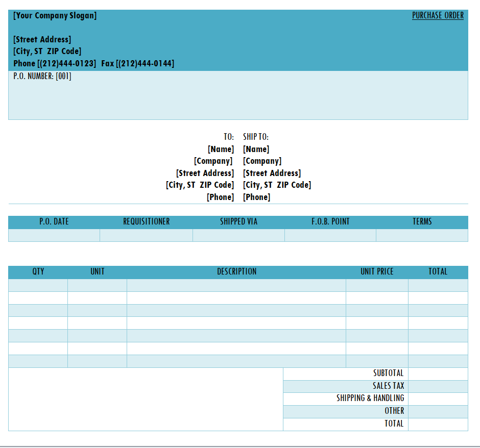The height and width of the screenshot is (448, 480).
Task: Click the SUBTOTAL label
Action: [x=389, y=374]
